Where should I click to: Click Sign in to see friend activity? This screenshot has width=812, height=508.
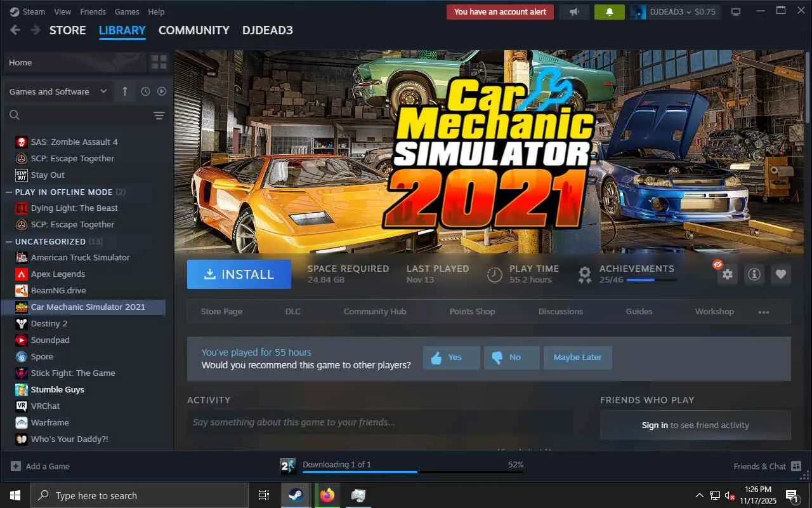[x=655, y=425]
